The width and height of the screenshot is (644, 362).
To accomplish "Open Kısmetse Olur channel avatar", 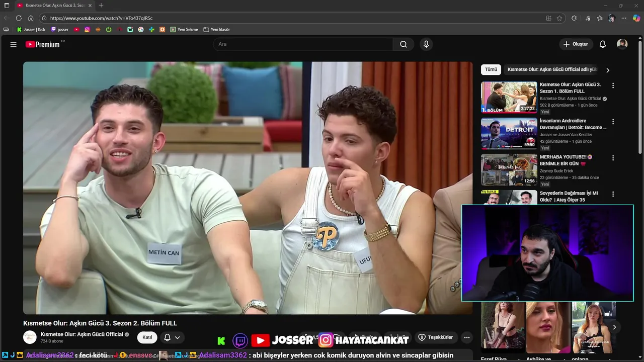I will 30,337.
